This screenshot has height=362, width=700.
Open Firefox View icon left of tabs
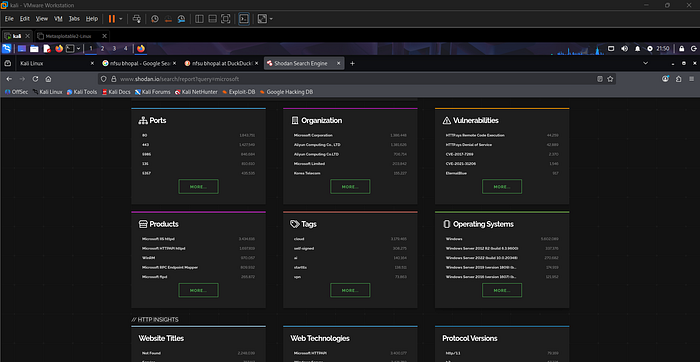click(8, 63)
